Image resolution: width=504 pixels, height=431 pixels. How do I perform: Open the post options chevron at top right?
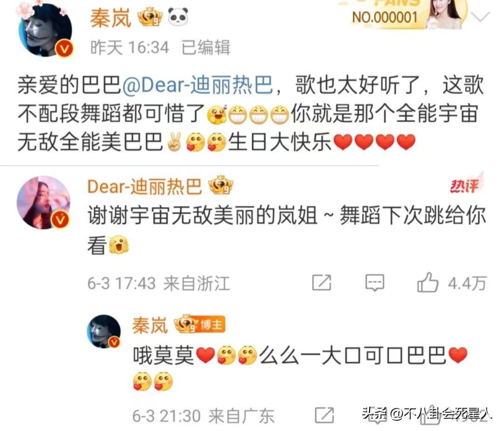[480, 16]
